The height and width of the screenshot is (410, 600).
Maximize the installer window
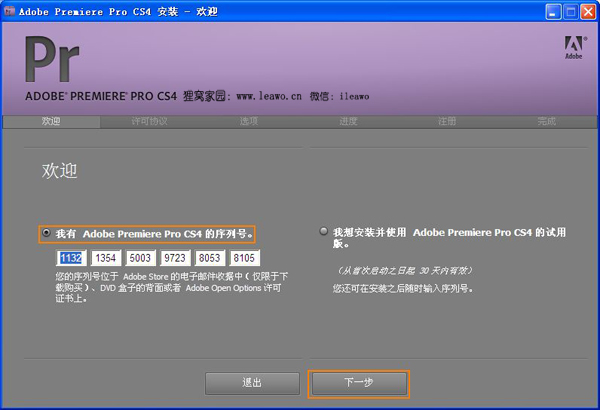pos(571,12)
